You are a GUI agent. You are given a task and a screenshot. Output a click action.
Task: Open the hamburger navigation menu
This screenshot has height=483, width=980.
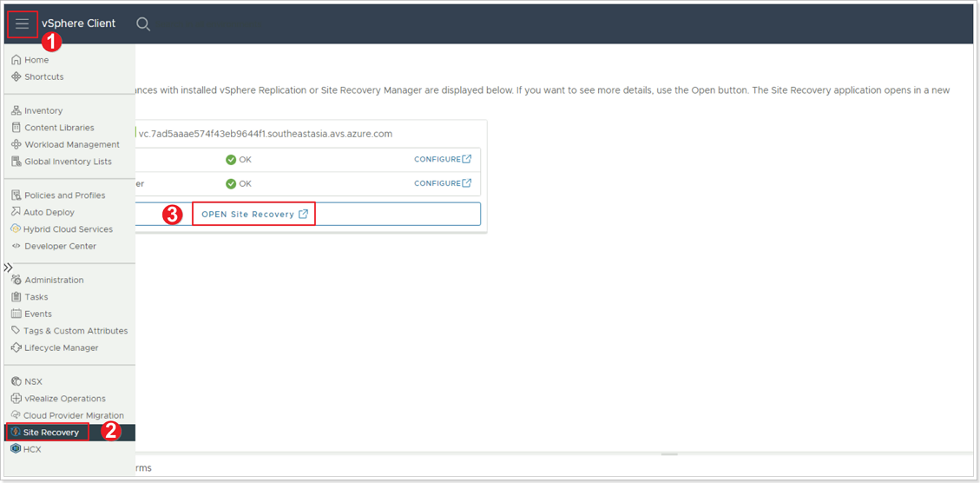[x=23, y=23]
